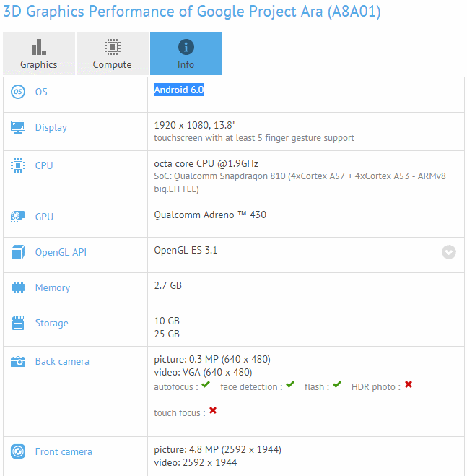
Task: Open the Graphics tab
Action: pyautogui.click(x=39, y=53)
